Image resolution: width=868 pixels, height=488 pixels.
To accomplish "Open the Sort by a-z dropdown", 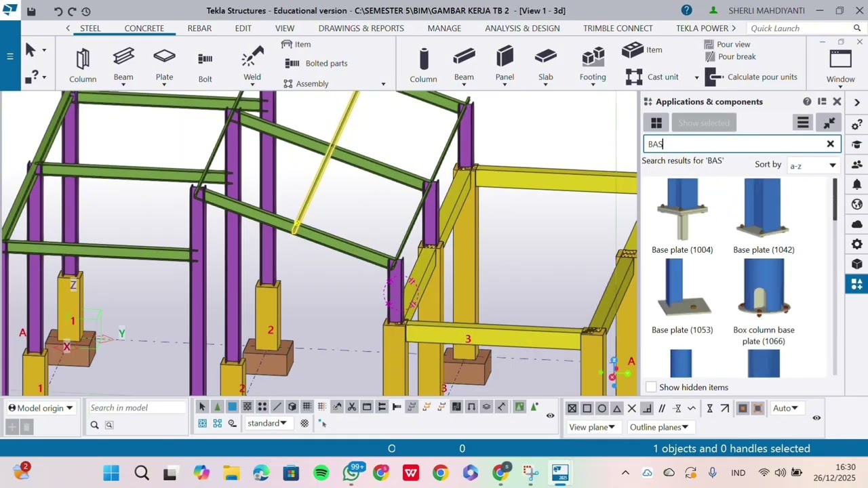I will (x=813, y=165).
